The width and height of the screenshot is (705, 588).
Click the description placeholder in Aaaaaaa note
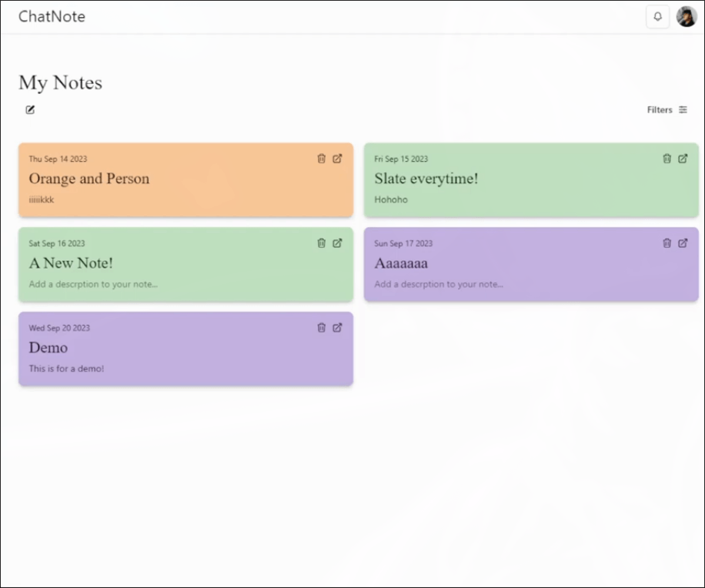coord(439,284)
